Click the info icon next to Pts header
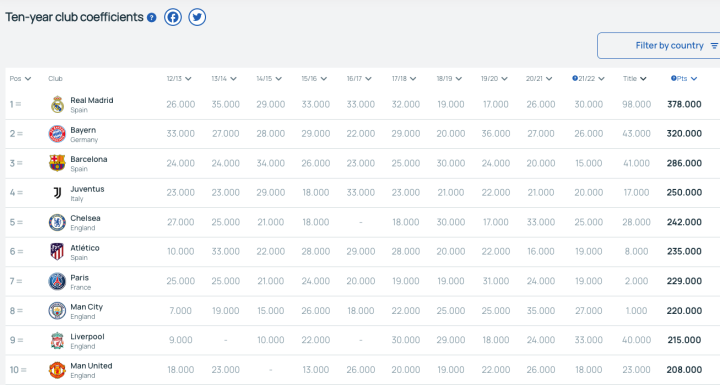 tap(674, 78)
